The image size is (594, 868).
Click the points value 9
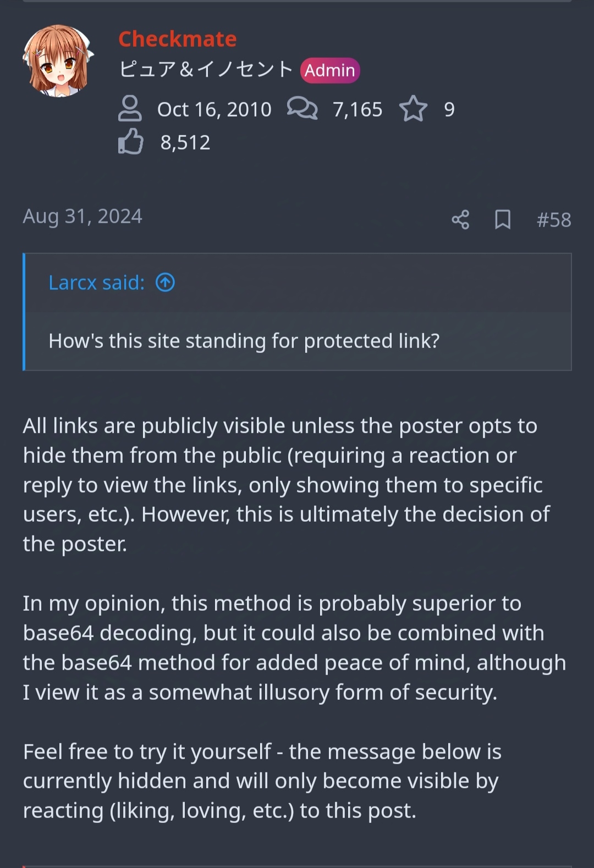click(449, 109)
